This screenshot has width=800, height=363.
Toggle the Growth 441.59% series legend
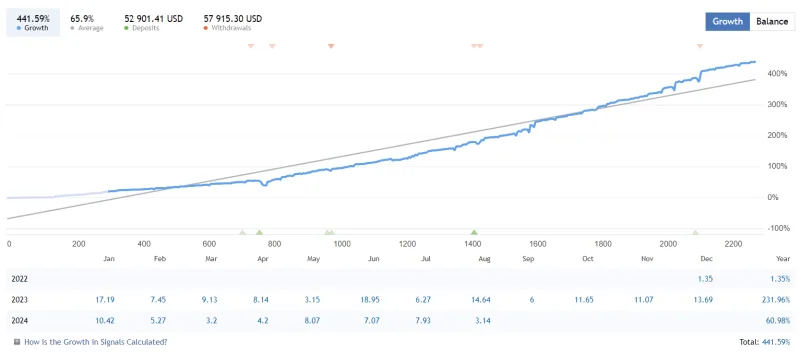coord(33,23)
